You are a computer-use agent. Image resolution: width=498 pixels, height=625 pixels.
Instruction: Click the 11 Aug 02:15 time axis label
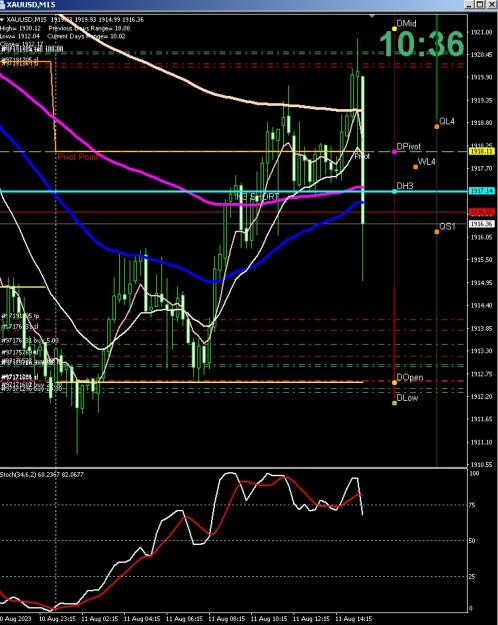click(100, 619)
